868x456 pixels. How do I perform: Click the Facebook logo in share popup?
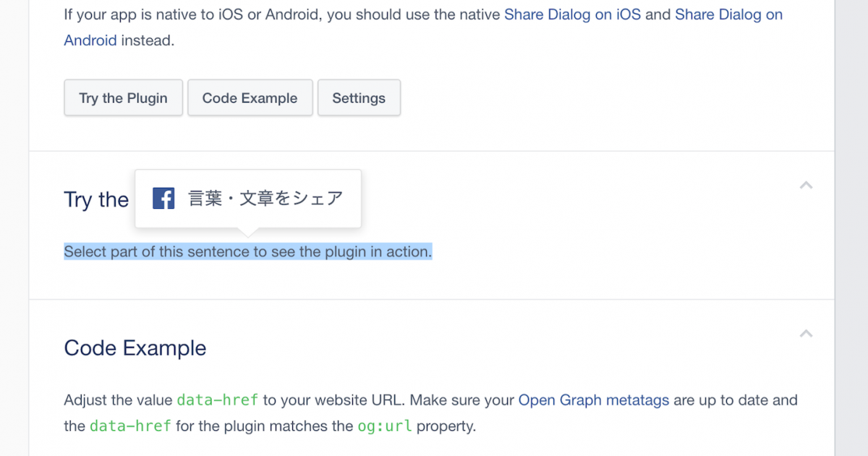pos(163,198)
